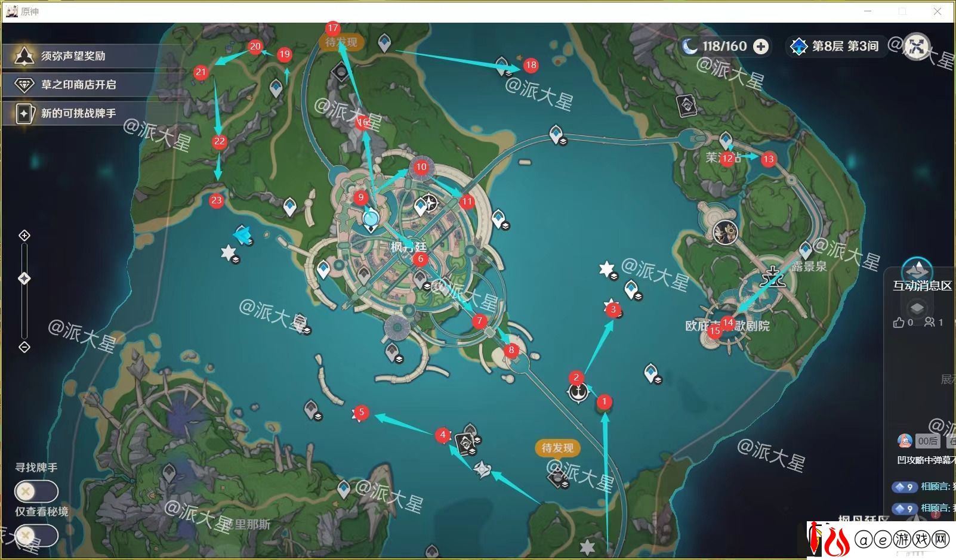Click the layers icon under 互动消息区
The width and height of the screenshot is (956, 560).
click(917, 308)
